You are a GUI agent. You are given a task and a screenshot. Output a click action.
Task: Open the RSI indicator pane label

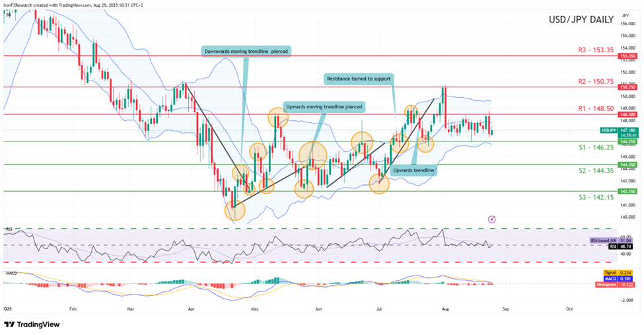[x=9, y=229]
